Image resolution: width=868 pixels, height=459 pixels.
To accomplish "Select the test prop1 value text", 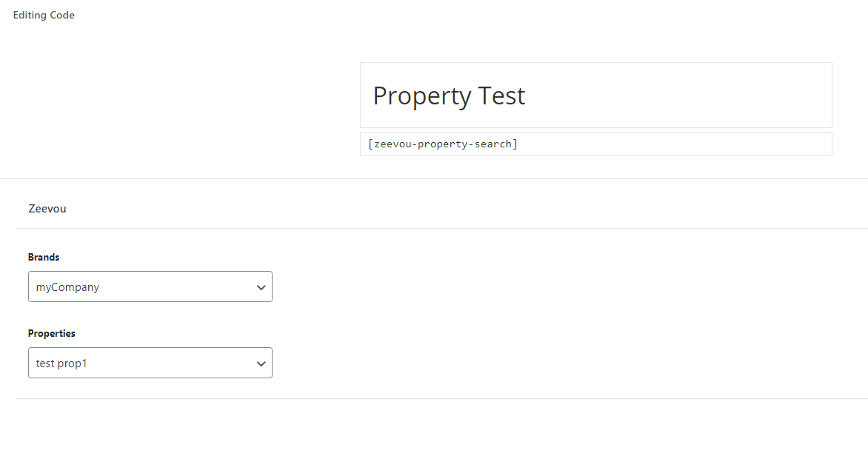I will click(x=61, y=363).
